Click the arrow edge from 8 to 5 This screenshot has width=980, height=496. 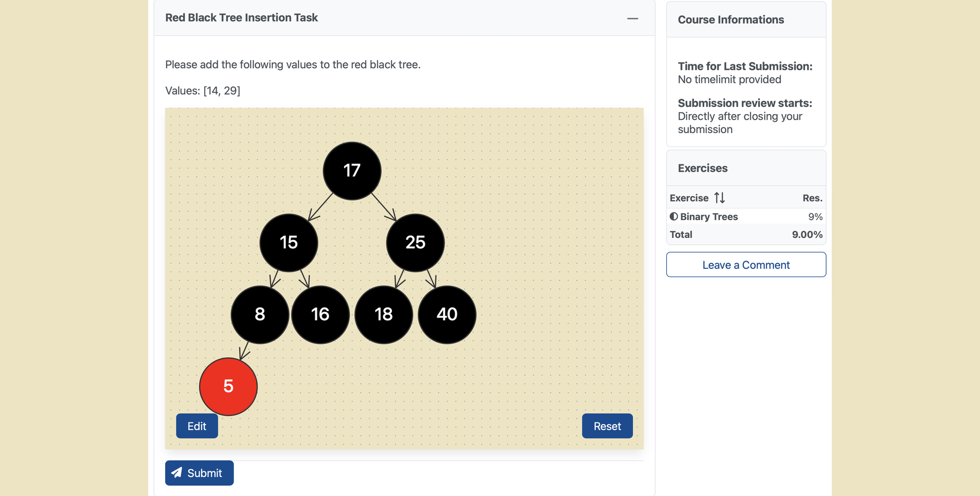[x=245, y=351]
